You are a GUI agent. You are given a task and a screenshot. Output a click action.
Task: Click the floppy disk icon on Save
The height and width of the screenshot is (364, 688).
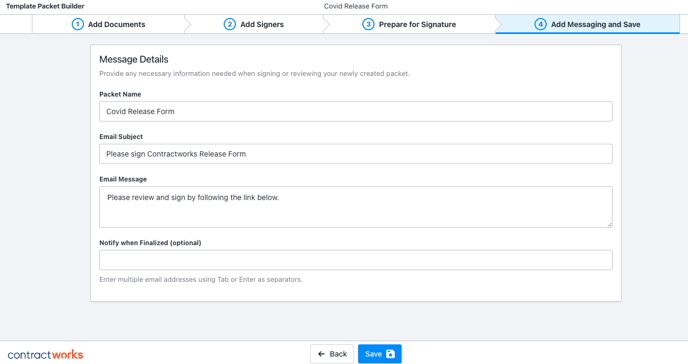(391, 354)
